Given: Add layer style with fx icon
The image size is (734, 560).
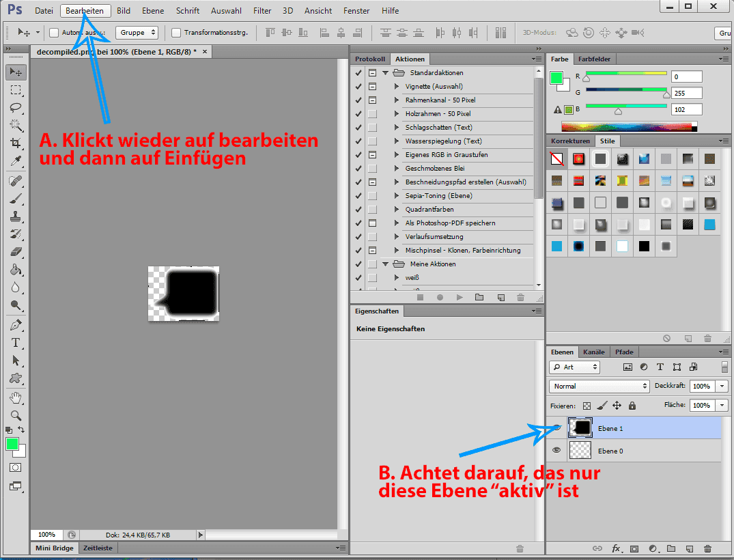Looking at the screenshot, I should (x=616, y=549).
